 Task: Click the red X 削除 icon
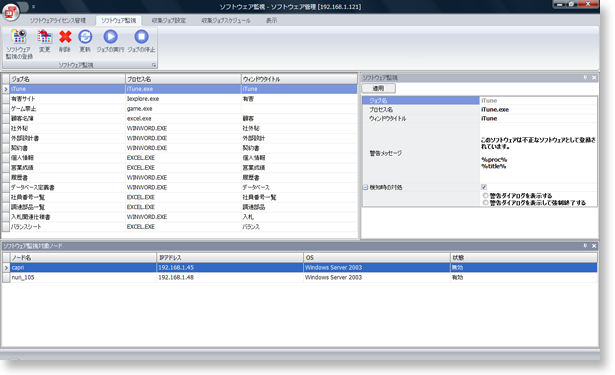tap(65, 41)
